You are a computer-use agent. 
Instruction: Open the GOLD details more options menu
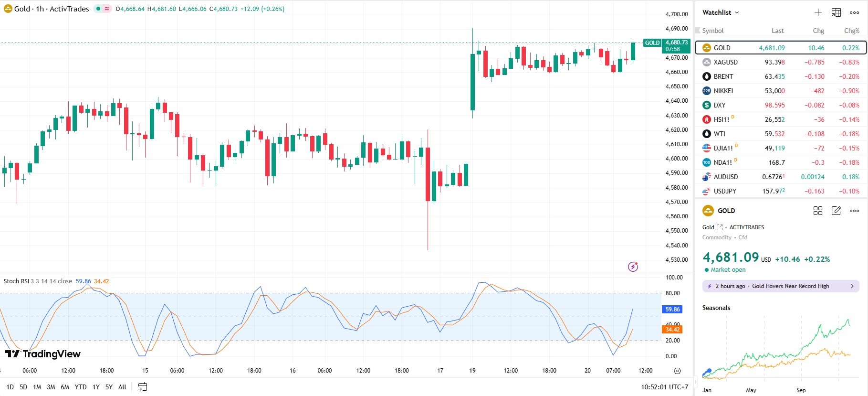pyautogui.click(x=854, y=211)
